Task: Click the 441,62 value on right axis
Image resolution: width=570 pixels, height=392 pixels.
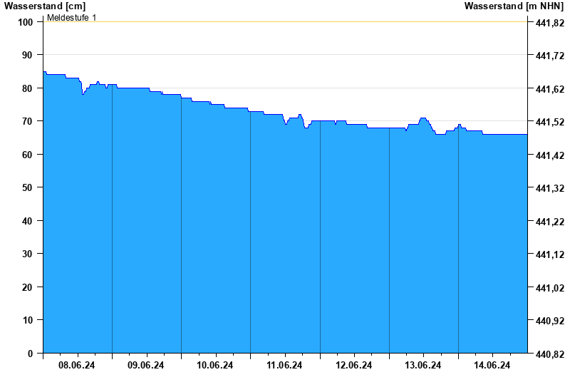Action: pos(550,88)
